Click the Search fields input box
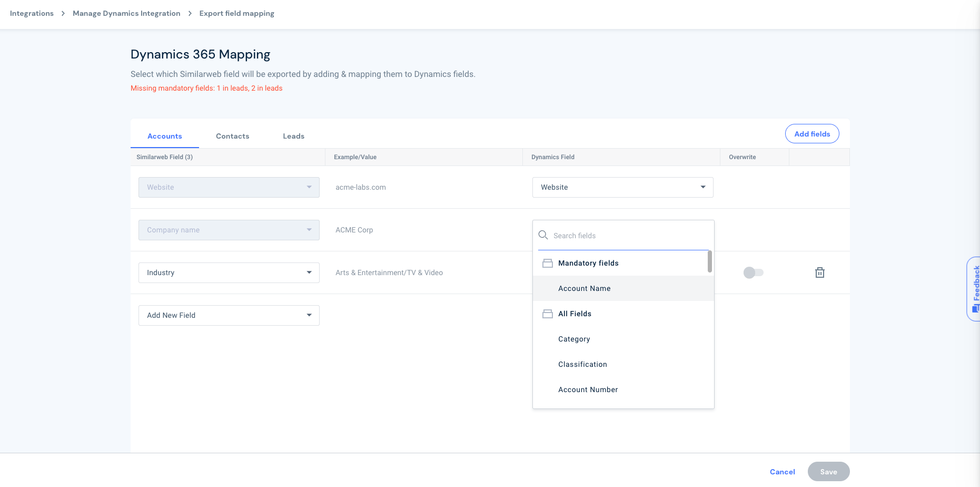This screenshot has height=487, width=980. coord(623,236)
